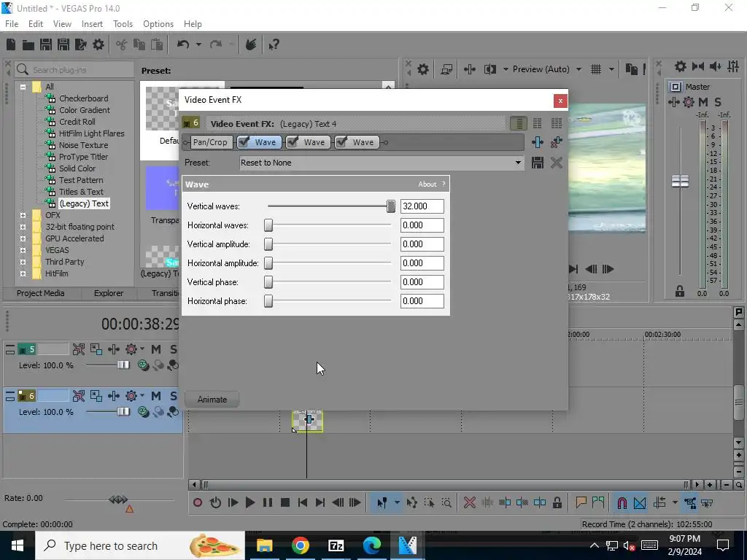Open a file with the Open folder icon
747x560 pixels.
click(x=28, y=44)
